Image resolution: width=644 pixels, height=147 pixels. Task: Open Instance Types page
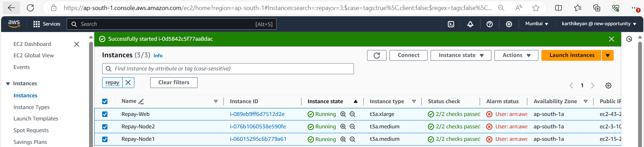(31, 107)
